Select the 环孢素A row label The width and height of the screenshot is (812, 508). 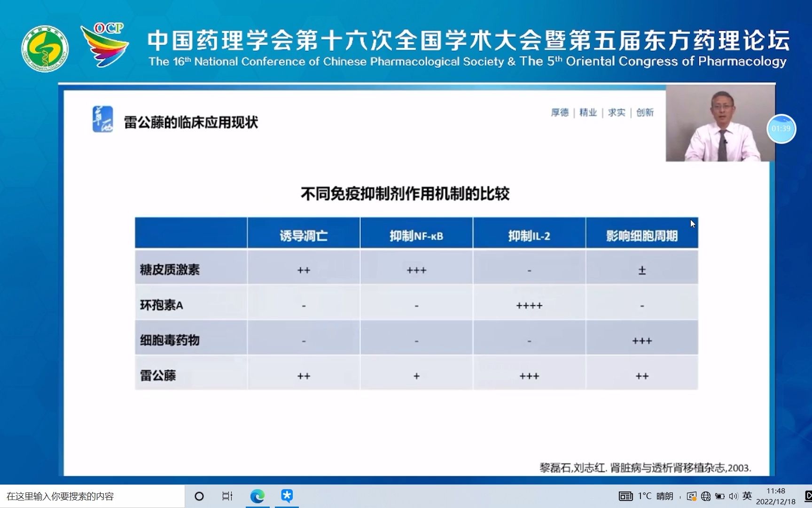[162, 305]
